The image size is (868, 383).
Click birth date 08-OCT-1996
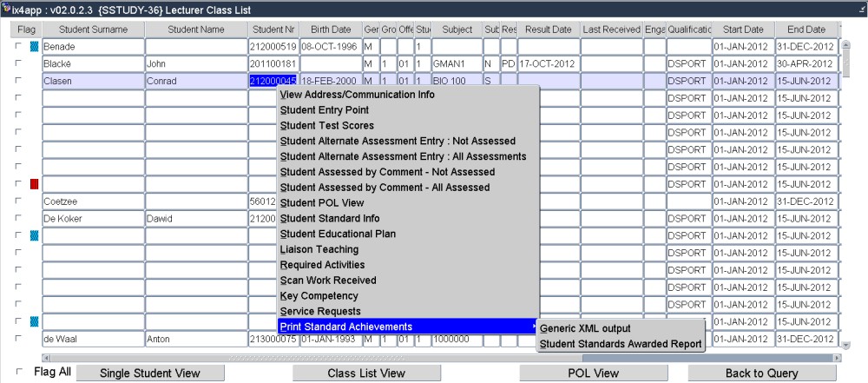331,47
